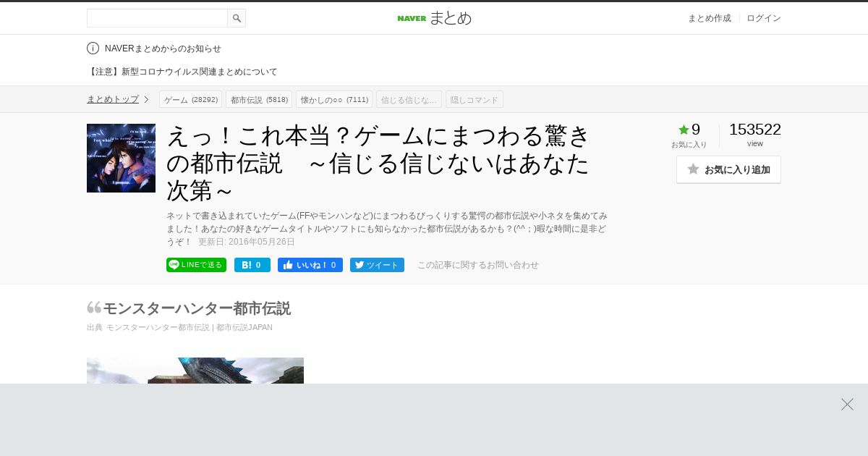
Task: Click the 153522 view count
Action: 755,130
